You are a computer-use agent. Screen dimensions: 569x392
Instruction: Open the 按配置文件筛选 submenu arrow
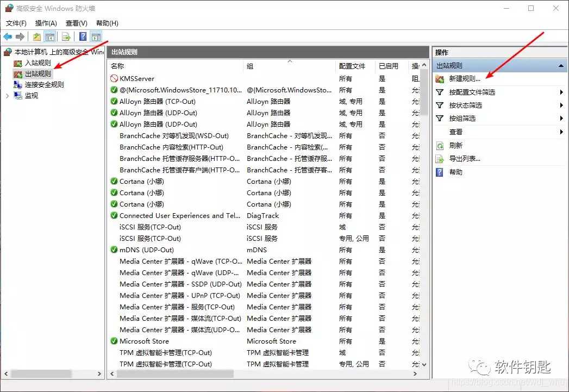coord(561,92)
